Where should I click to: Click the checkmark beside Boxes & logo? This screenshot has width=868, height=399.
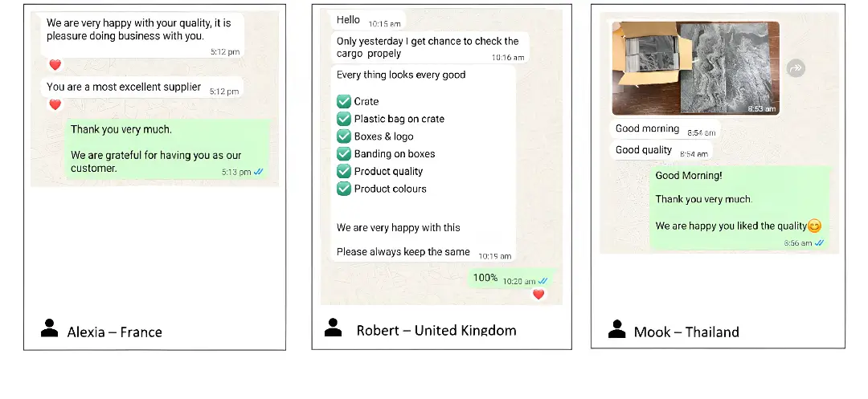click(344, 136)
